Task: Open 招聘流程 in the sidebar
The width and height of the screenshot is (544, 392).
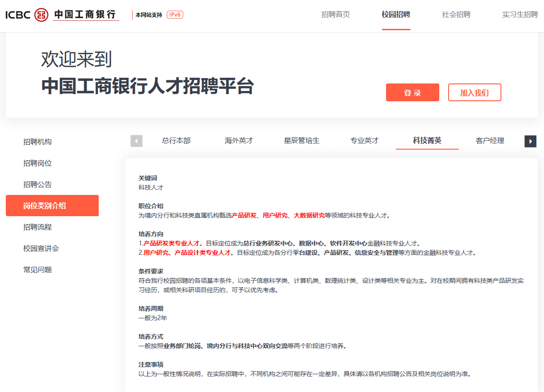Action: pos(38,227)
